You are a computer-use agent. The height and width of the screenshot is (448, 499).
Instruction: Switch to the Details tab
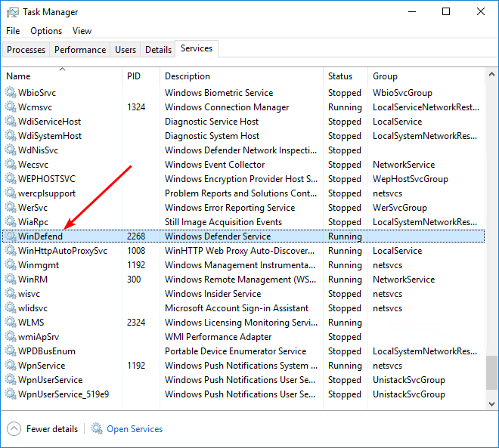(158, 50)
